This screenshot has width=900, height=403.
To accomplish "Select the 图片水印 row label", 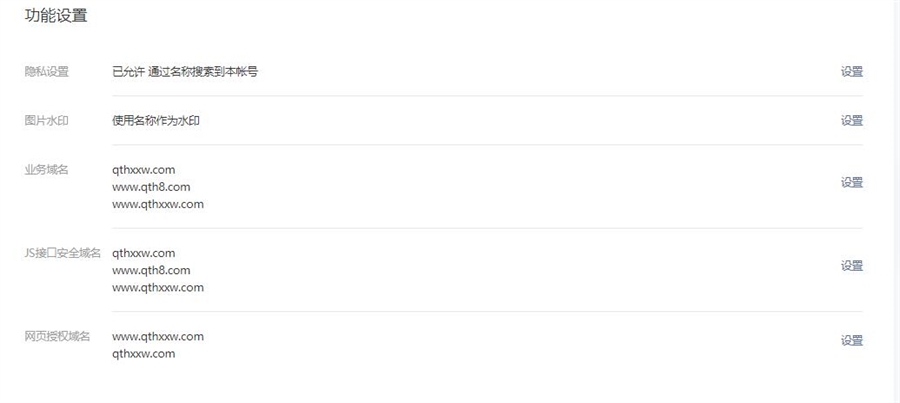I will [x=46, y=121].
